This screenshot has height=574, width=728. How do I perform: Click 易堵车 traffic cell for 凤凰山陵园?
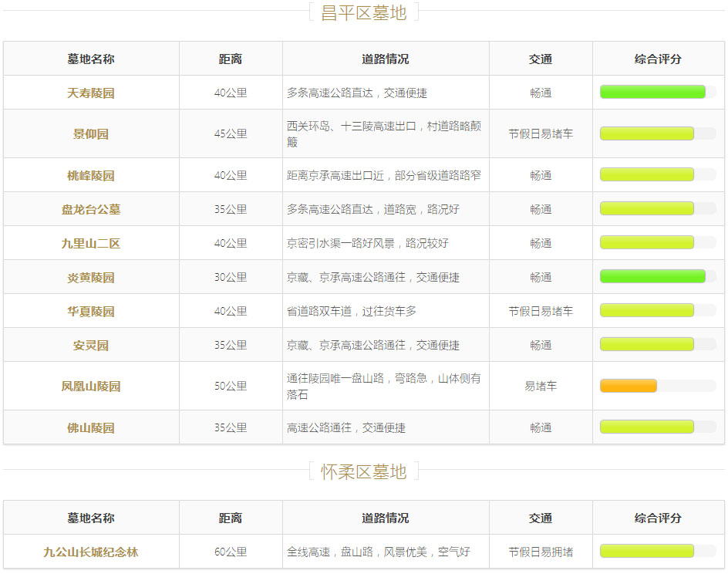coord(541,386)
